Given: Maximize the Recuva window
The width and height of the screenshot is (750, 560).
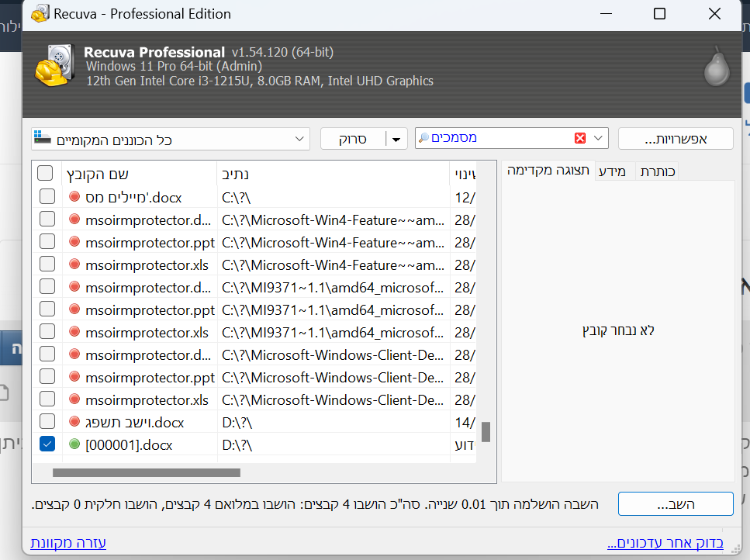Looking at the screenshot, I should pyautogui.click(x=659, y=14).
